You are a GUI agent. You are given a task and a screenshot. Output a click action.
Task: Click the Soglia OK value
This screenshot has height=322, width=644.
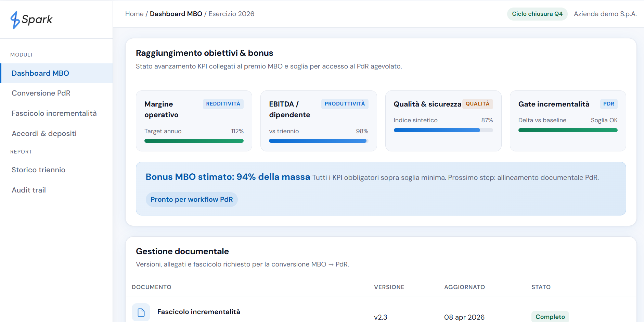[x=604, y=120]
